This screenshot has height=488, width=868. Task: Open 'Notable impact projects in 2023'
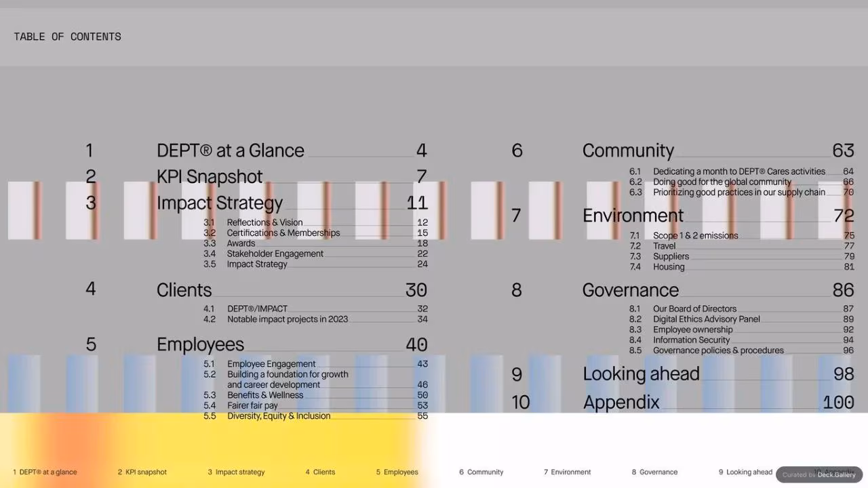[x=288, y=319]
